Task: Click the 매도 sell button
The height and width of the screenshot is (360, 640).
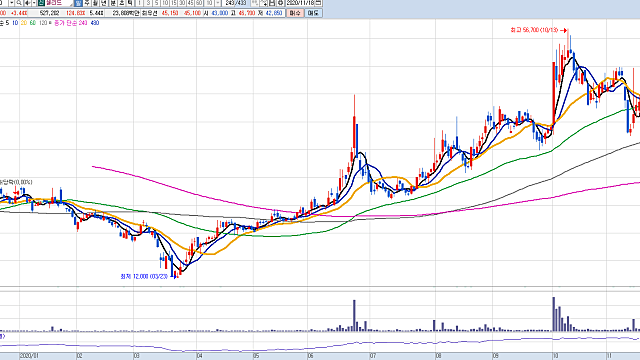Action: click(x=313, y=13)
